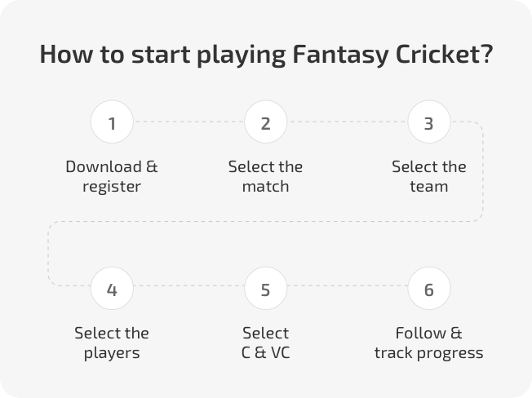This screenshot has height=398, width=532.
Task: Select the 'Select the team' label
Action: point(429,177)
